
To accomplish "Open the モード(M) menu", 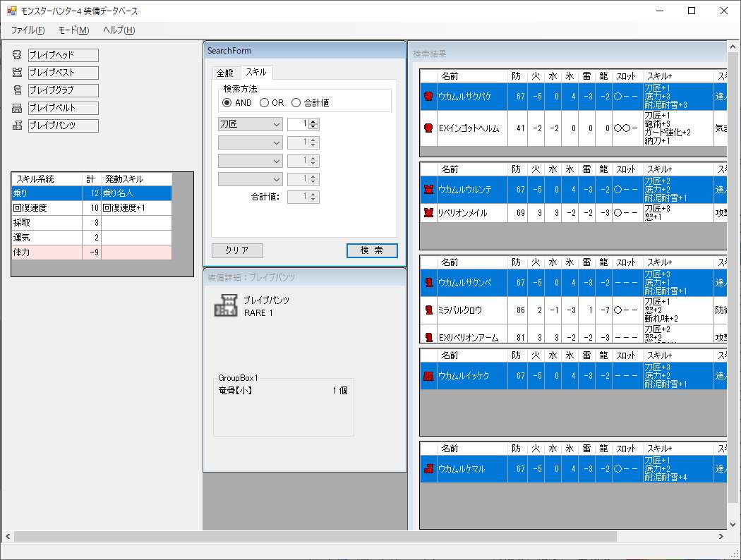I will pyautogui.click(x=73, y=30).
